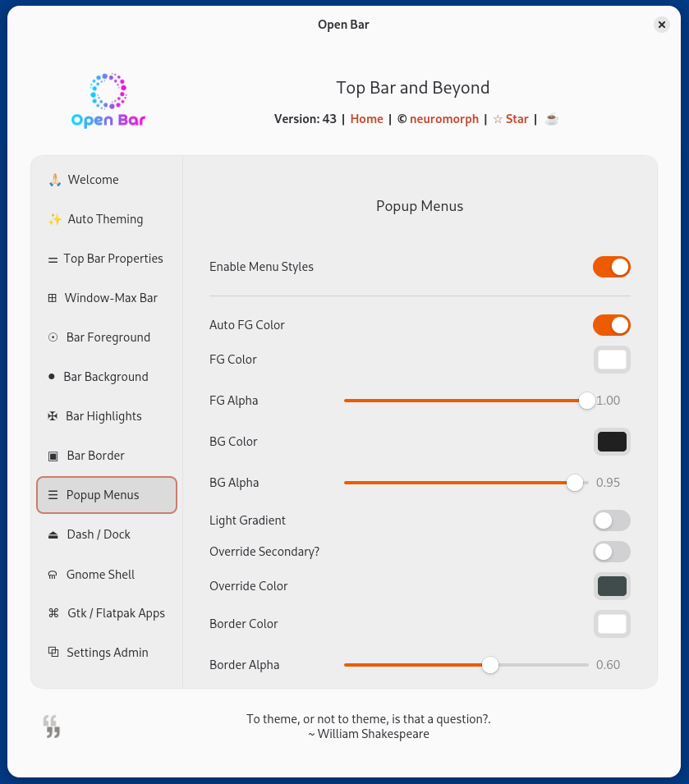Toggle Override Secondary switch on
689x784 pixels.
[611, 552]
